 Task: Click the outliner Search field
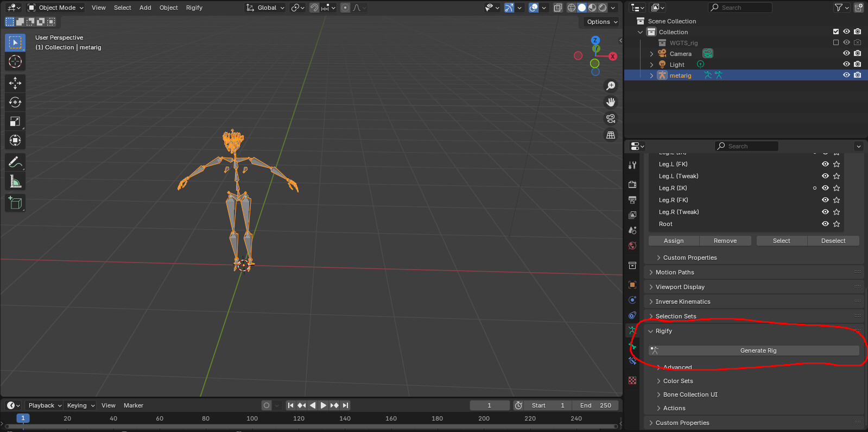740,8
